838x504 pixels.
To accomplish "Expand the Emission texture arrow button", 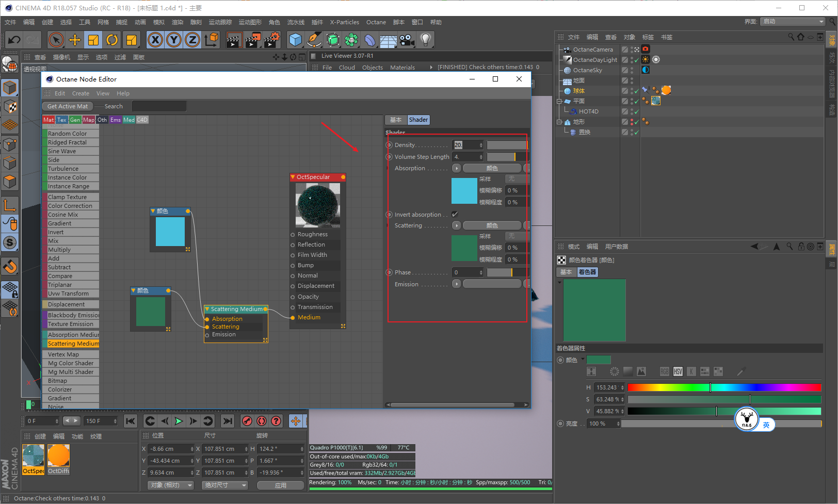I will (457, 284).
